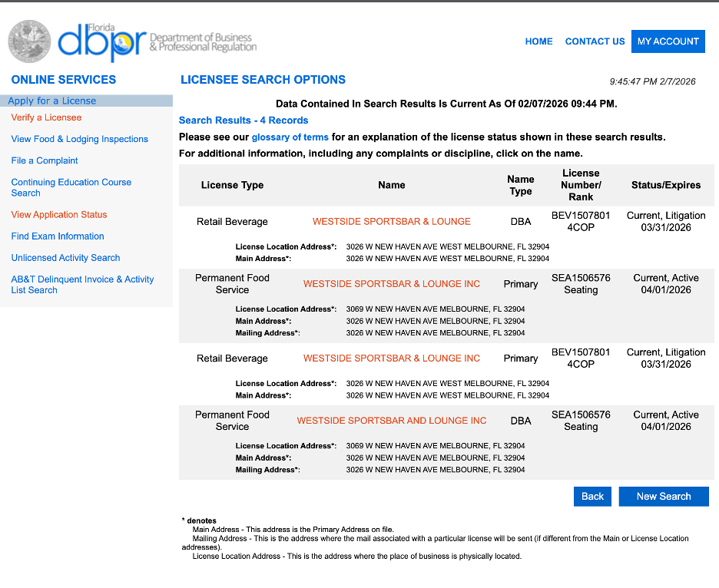
Task: Open Verify a Licensee link
Action: 46,117
